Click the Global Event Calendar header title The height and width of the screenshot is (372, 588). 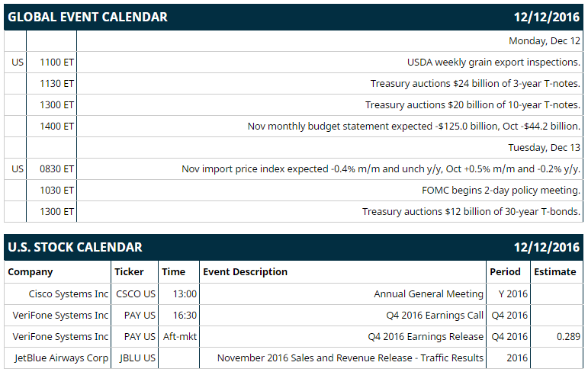click(88, 17)
